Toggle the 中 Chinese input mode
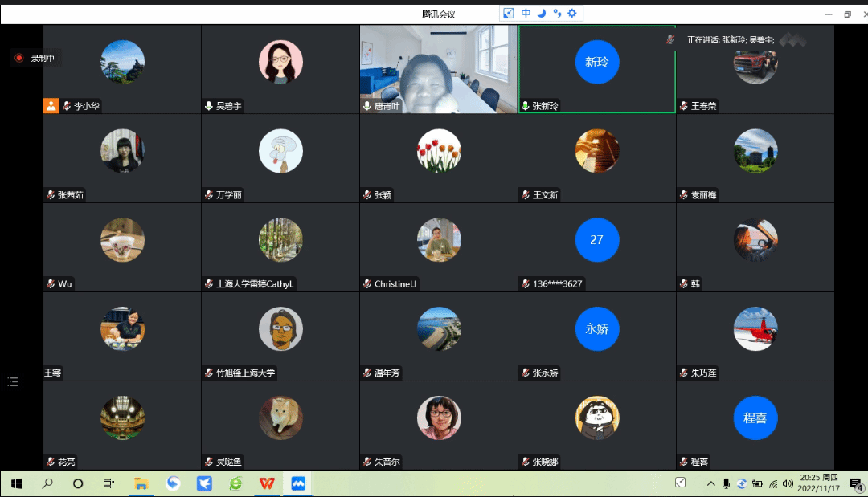 pos(526,13)
